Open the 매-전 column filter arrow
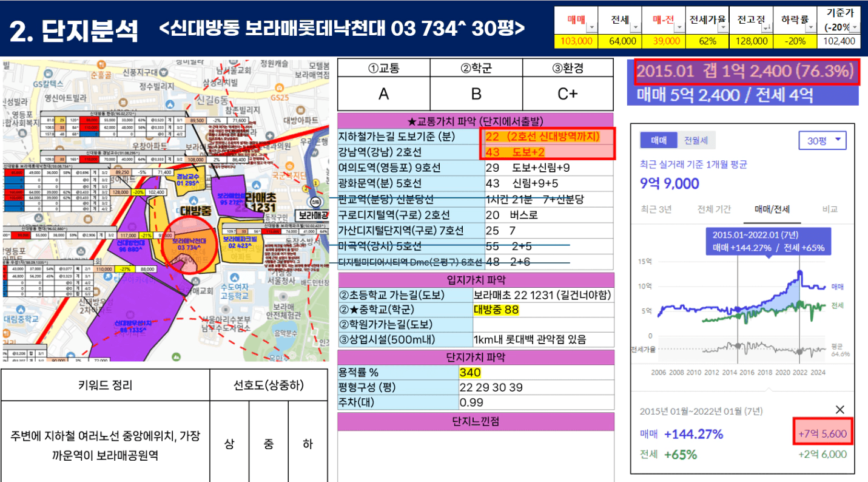Viewport: 868px width, 482px height. click(x=679, y=28)
